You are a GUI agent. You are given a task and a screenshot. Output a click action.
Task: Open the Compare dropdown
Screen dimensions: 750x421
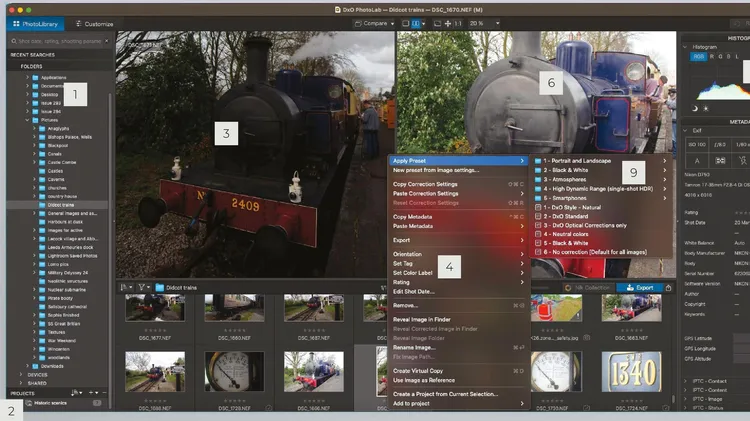374,23
